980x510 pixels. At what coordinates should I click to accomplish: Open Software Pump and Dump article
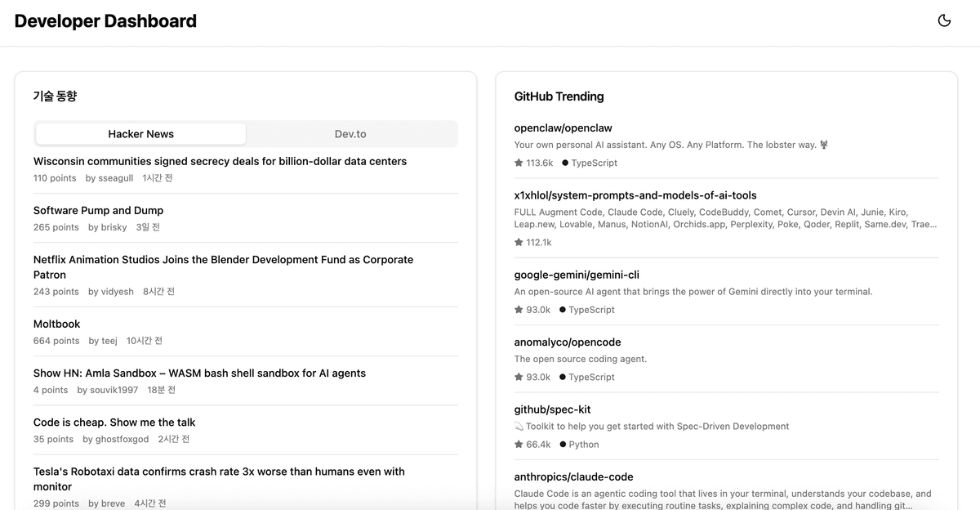pyautogui.click(x=98, y=210)
